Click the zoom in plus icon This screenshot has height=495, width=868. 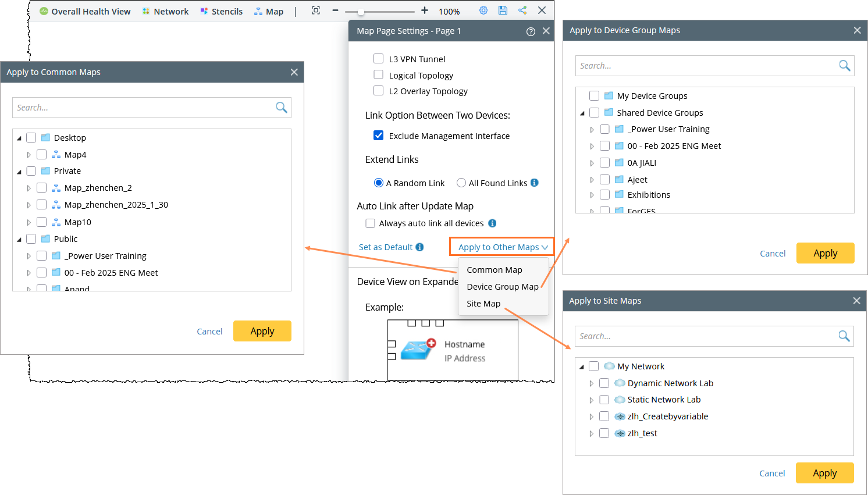pos(425,10)
